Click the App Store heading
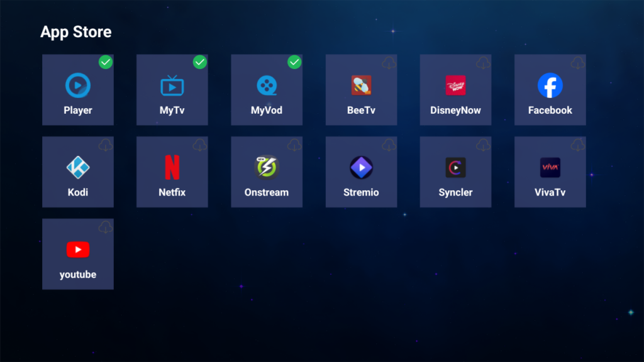 click(x=76, y=32)
